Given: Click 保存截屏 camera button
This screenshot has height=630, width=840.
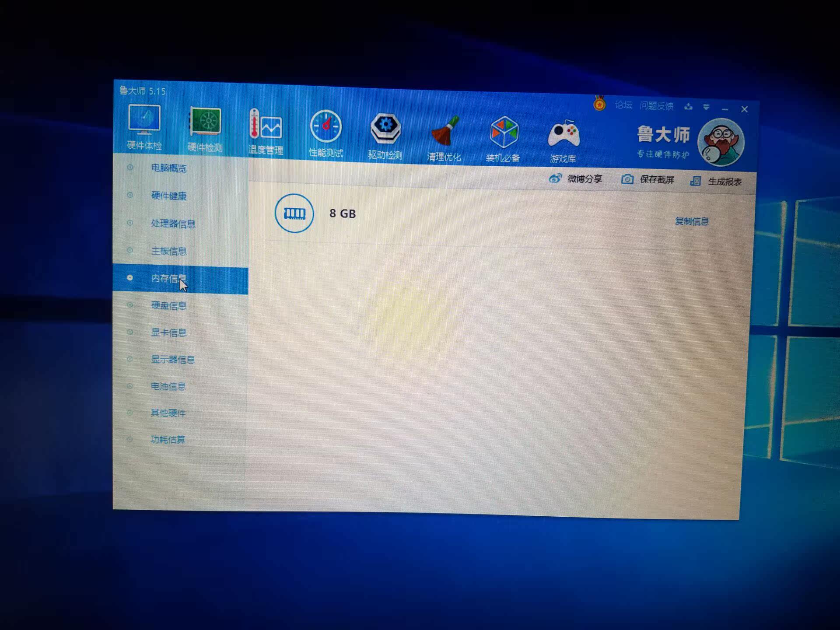Looking at the screenshot, I should 648,179.
